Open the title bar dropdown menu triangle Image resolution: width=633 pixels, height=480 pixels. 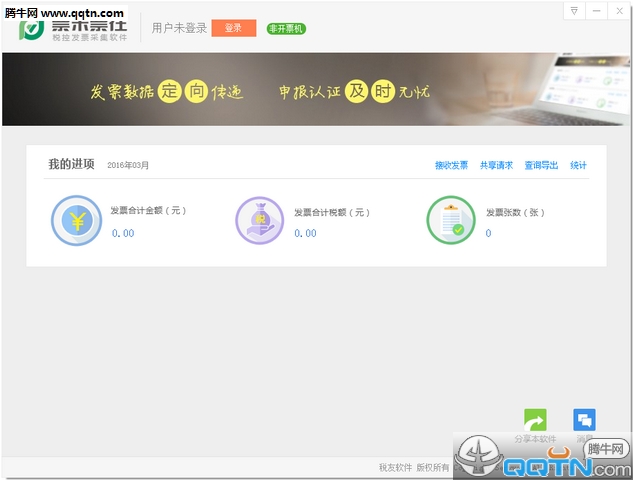[x=574, y=11]
